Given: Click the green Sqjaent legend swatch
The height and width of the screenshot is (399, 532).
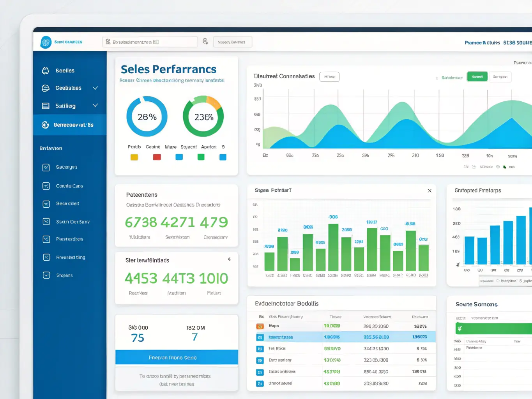Looking at the screenshot, I should coord(201,157).
